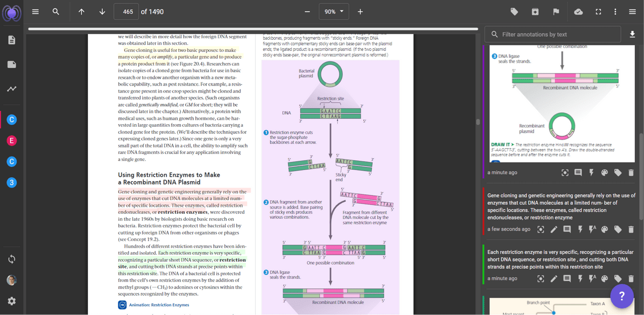Edit the 'Each restriction enzyme' highlight with pencil
The image size is (644, 315).
[554, 279]
